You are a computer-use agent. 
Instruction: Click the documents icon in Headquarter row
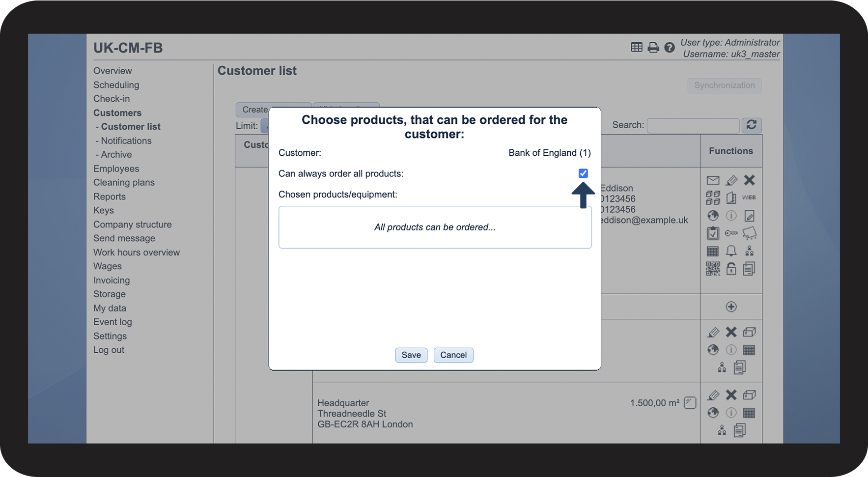click(740, 430)
